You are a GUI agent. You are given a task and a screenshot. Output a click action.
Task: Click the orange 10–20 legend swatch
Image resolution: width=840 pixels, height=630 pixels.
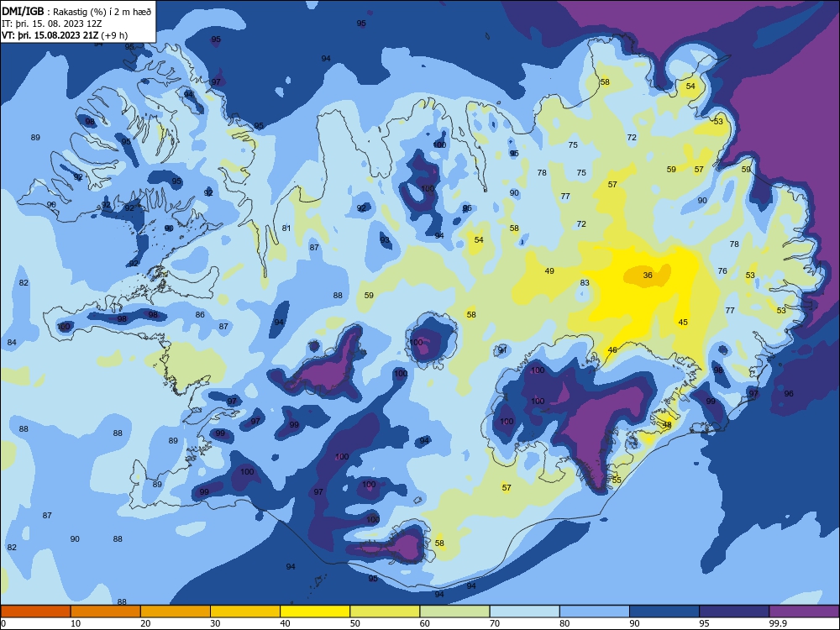click(x=106, y=612)
